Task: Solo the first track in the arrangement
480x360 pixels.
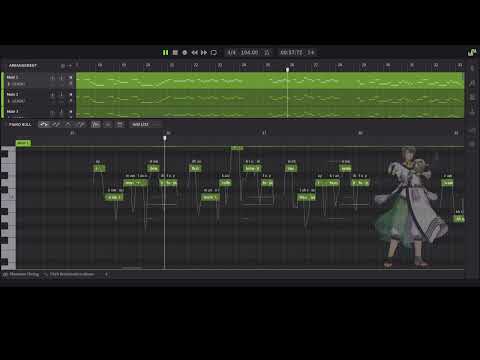Action: pyautogui.click(x=61, y=77)
